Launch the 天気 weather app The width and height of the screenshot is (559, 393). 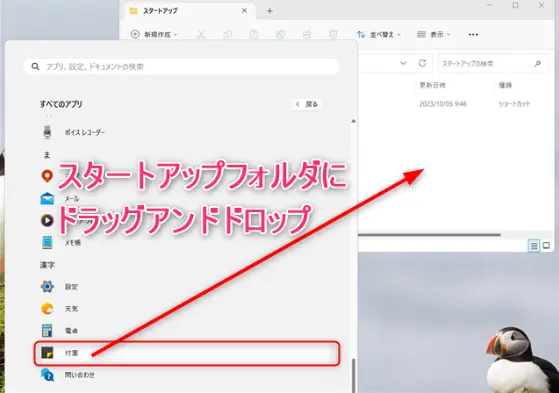(71, 308)
